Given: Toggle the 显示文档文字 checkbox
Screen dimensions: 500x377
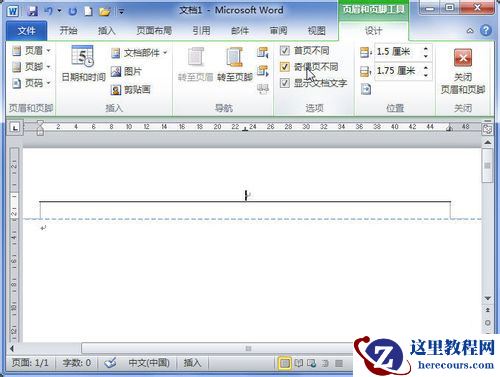Looking at the screenshot, I should pos(284,83).
